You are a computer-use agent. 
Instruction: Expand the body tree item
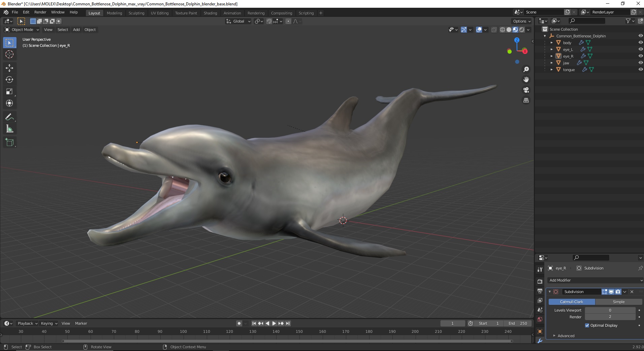551,43
